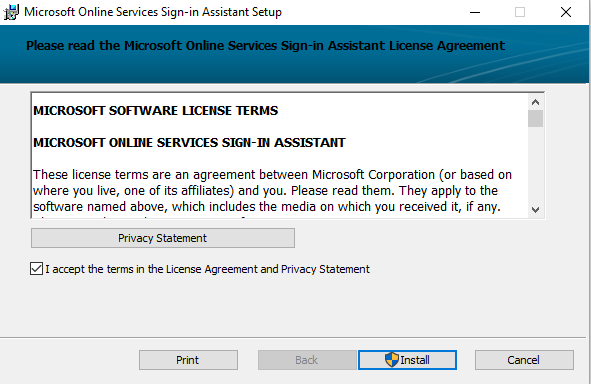
Task: Click the 'I accept the terms' label text
Action: click(x=208, y=269)
